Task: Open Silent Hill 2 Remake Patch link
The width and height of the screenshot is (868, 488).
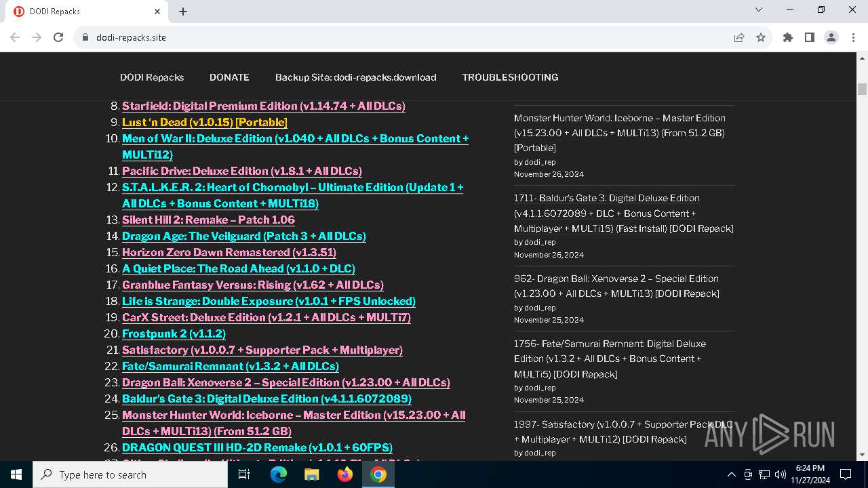Action: pos(208,220)
